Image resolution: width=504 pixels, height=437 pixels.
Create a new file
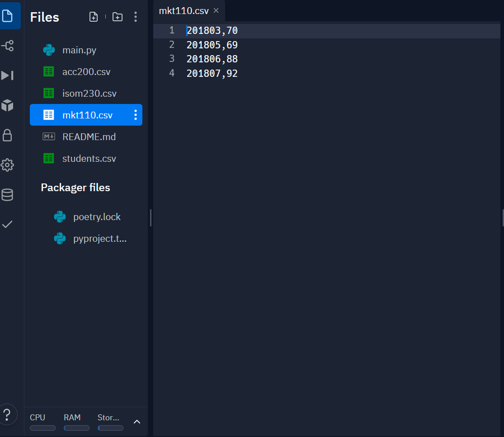tap(93, 16)
